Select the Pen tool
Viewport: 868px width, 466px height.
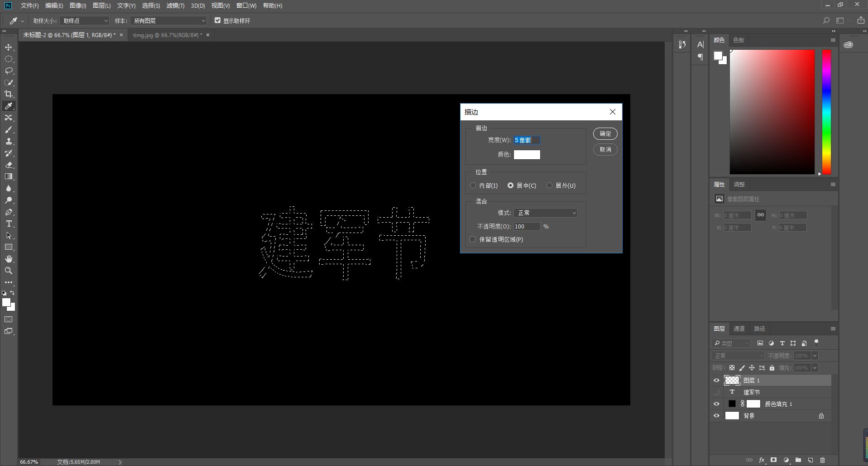(x=9, y=212)
